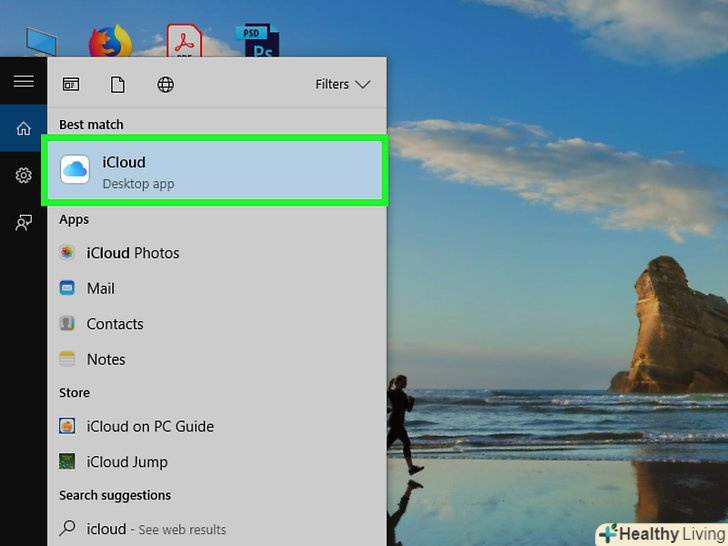
Task: Click the Contacts icon
Action: pyautogui.click(x=67, y=323)
